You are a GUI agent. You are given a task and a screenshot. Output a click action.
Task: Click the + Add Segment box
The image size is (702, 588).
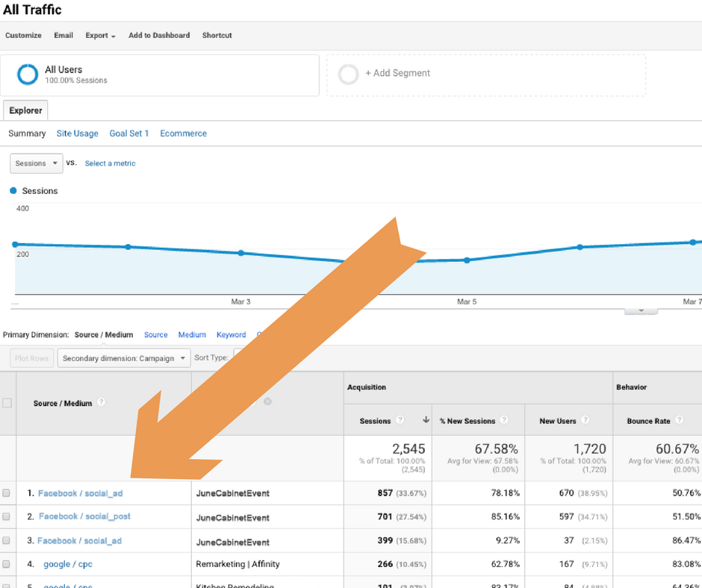485,74
